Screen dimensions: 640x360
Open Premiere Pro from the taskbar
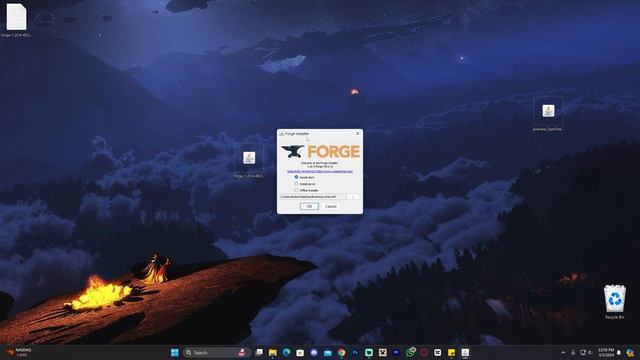coord(396,352)
